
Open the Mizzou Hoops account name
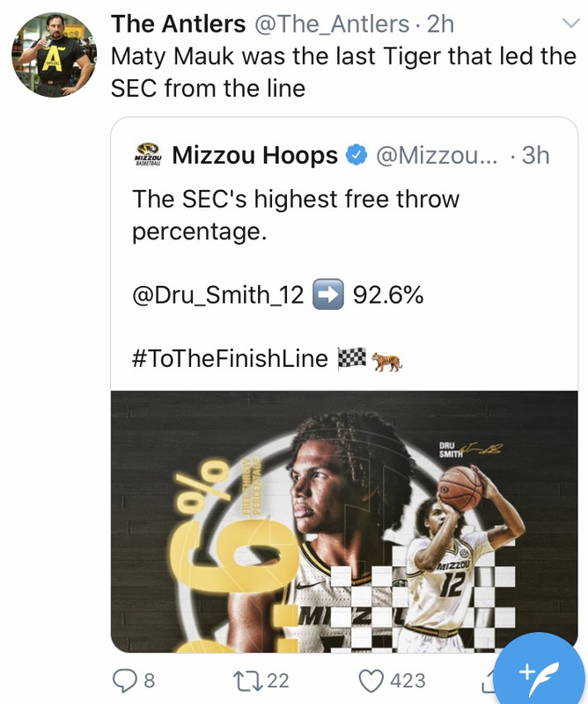(254, 156)
